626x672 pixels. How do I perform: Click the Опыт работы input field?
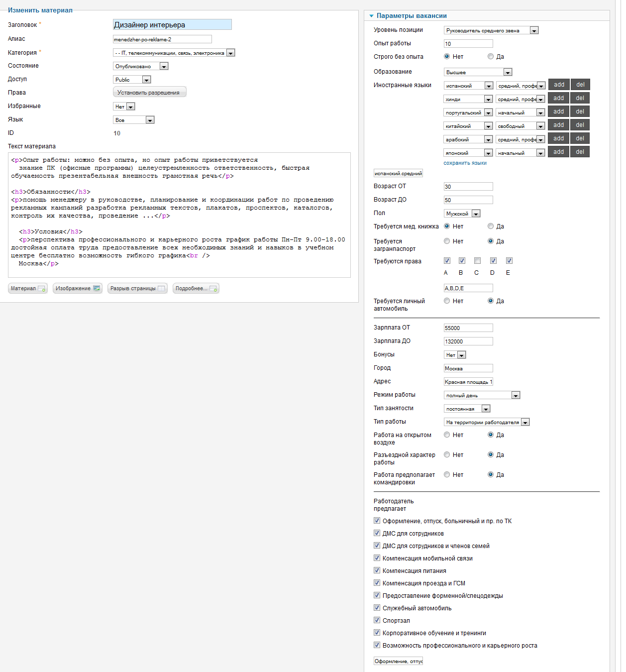468,44
